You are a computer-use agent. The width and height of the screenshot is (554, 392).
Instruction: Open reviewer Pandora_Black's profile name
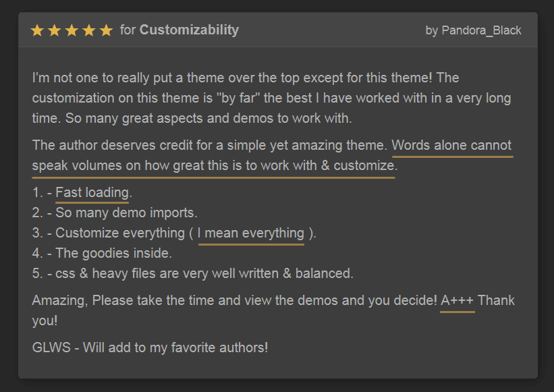point(481,31)
